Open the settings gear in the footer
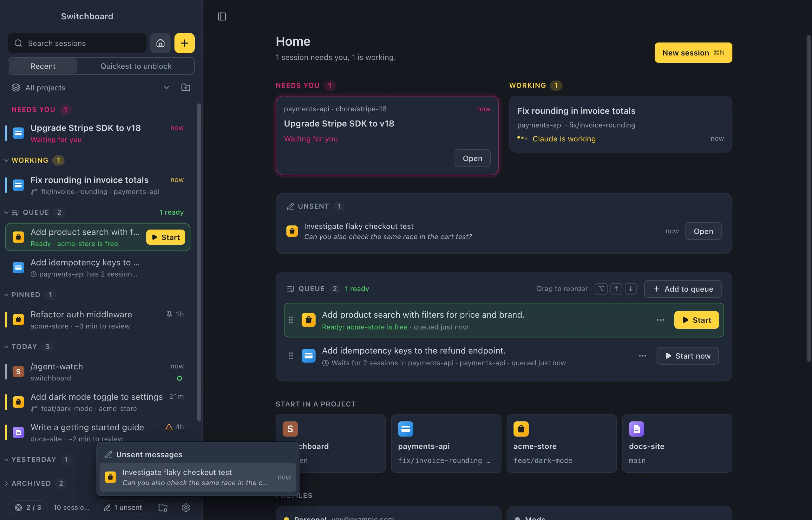The height and width of the screenshot is (520, 812). pyautogui.click(x=186, y=508)
